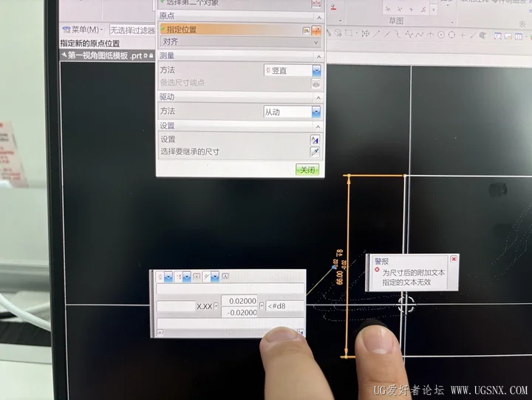Click the upper tolerance field 0.02000
Screen dimensions: 532x400
[239, 301]
